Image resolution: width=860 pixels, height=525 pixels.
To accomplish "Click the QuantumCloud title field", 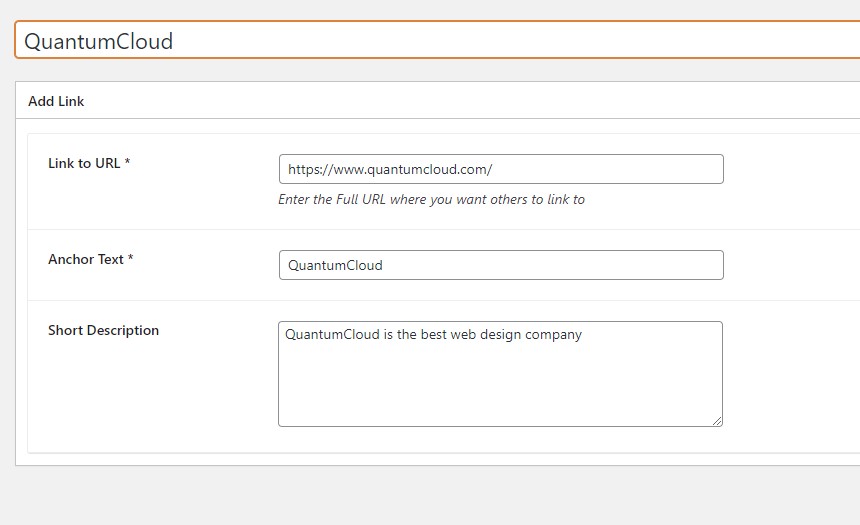I will pyautogui.click(x=437, y=39).
